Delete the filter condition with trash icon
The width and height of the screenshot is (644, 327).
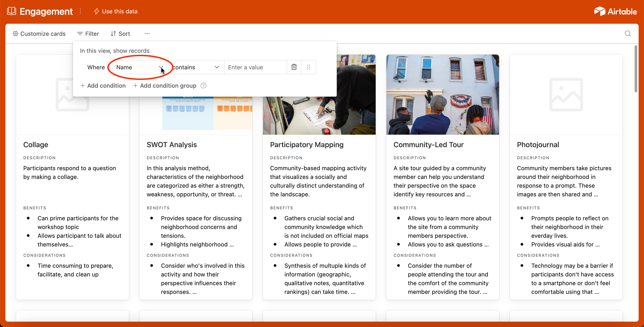[x=294, y=67]
